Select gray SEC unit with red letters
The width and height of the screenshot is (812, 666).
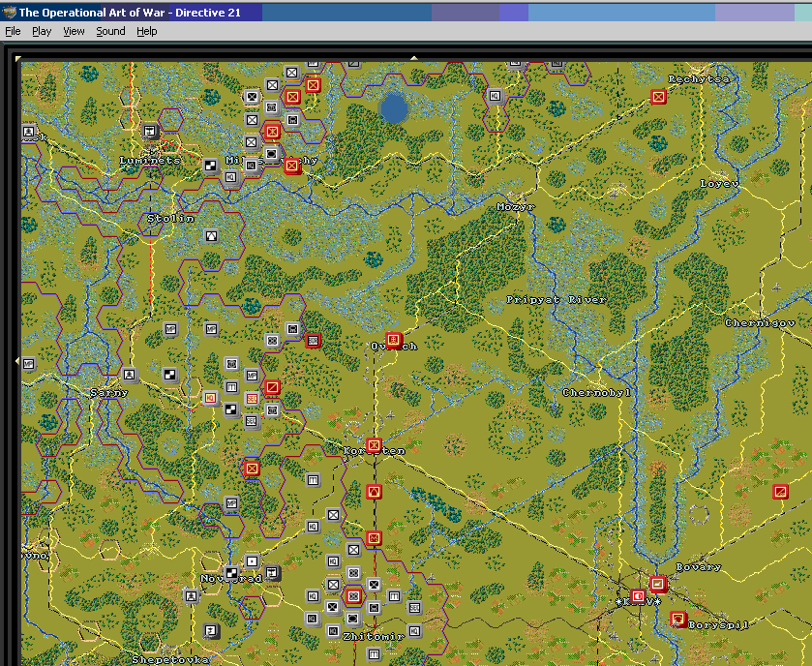pyautogui.click(x=252, y=398)
